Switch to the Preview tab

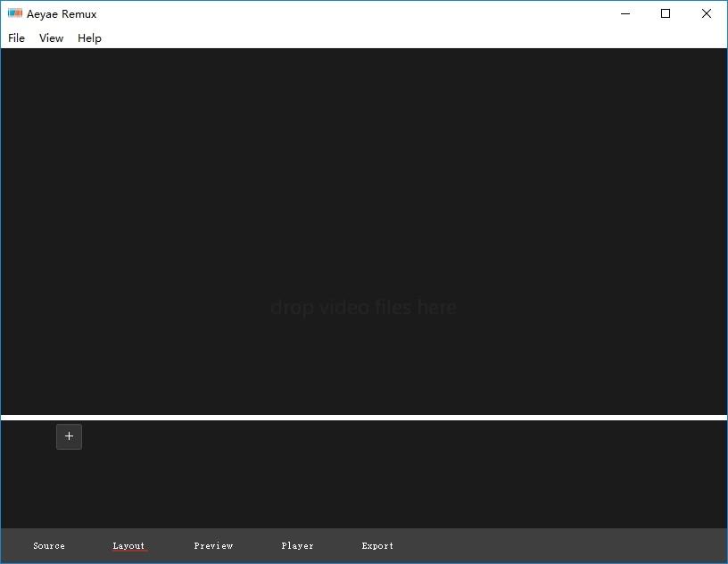[x=213, y=546]
